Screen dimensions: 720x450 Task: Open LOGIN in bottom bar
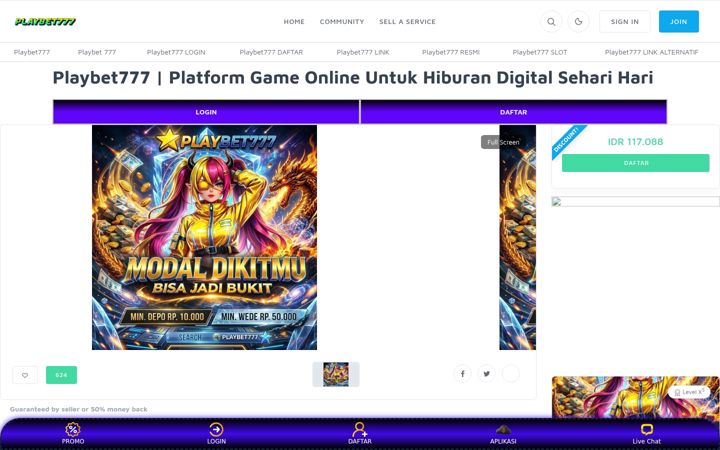(x=216, y=434)
